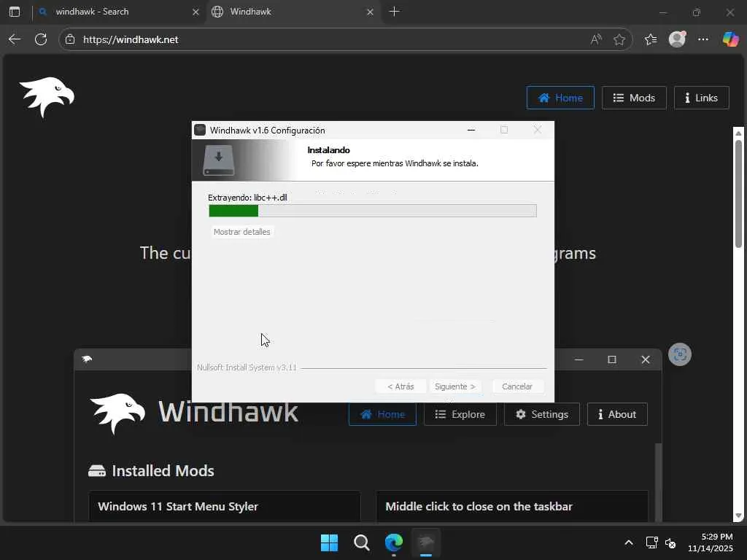747x560 pixels.
Task: Click Mostrar detalles button in installer
Action: pos(242,232)
